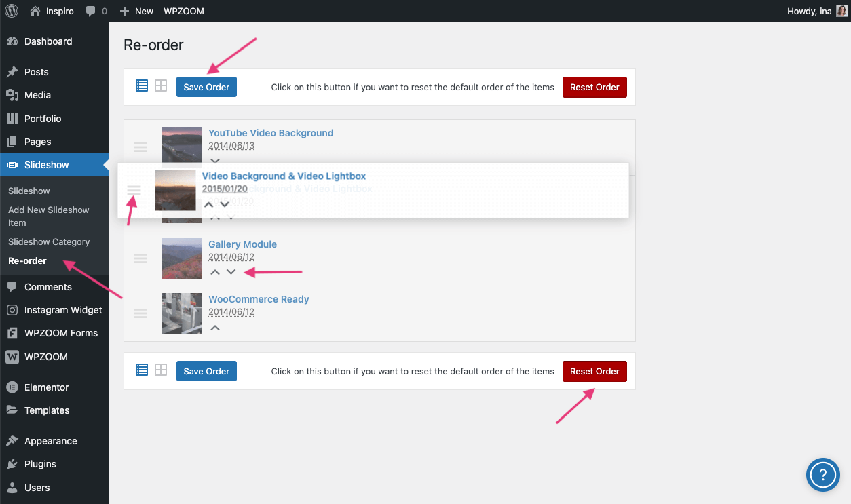
Task: Select bottom toolbar grid view icon
Action: (161, 370)
